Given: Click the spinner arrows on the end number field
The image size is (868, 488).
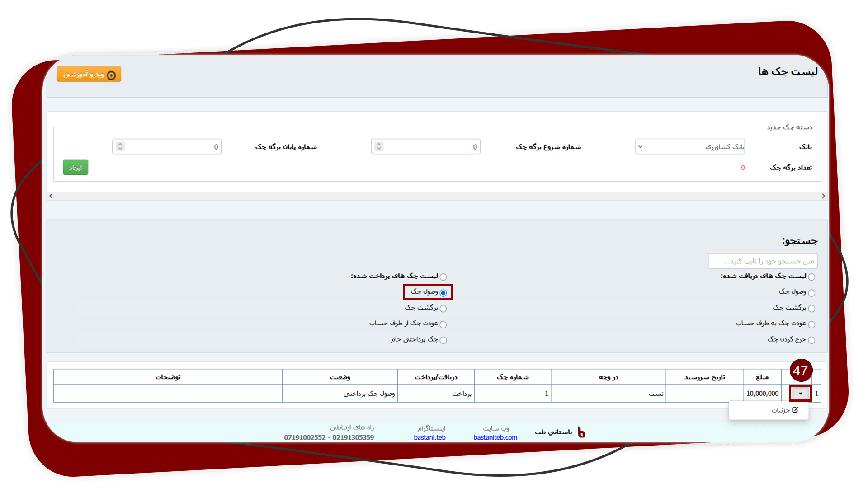Looking at the screenshot, I should pos(120,146).
